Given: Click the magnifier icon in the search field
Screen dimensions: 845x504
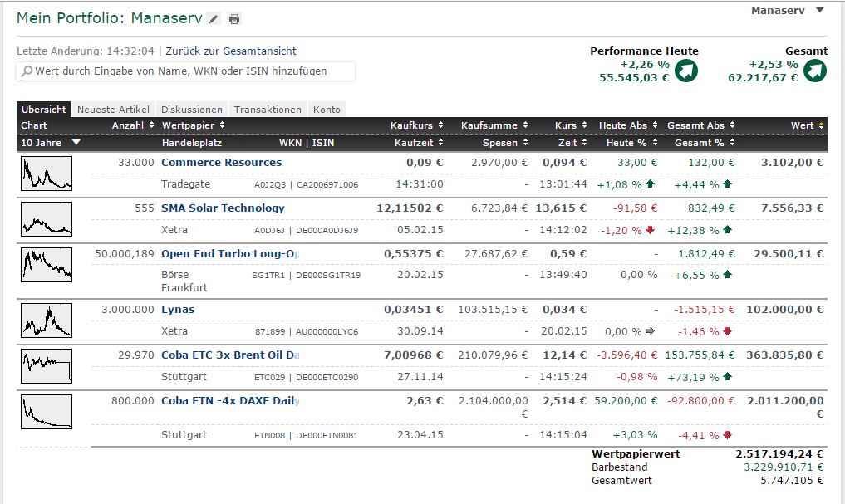Looking at the screenshot, I should (27, 71).
